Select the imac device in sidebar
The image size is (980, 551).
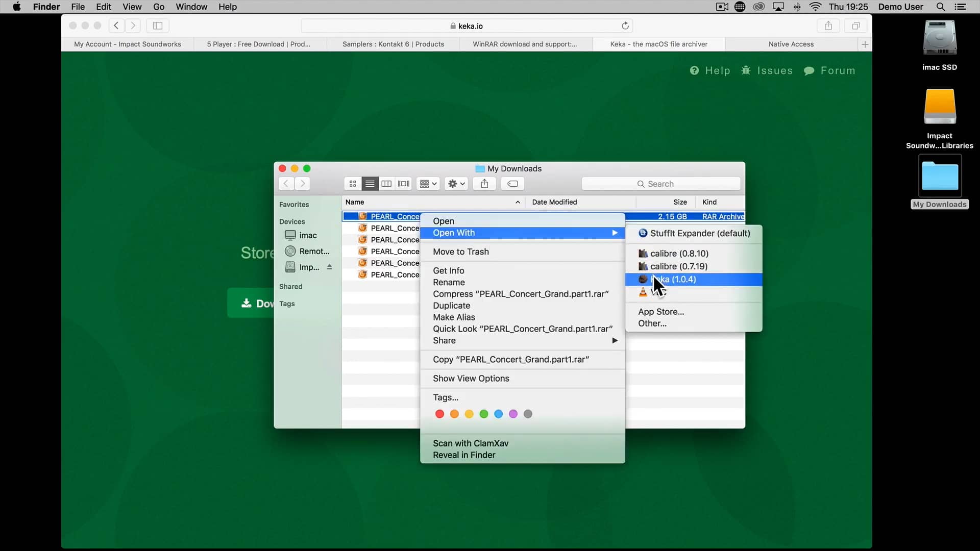(x=307, y=235)
